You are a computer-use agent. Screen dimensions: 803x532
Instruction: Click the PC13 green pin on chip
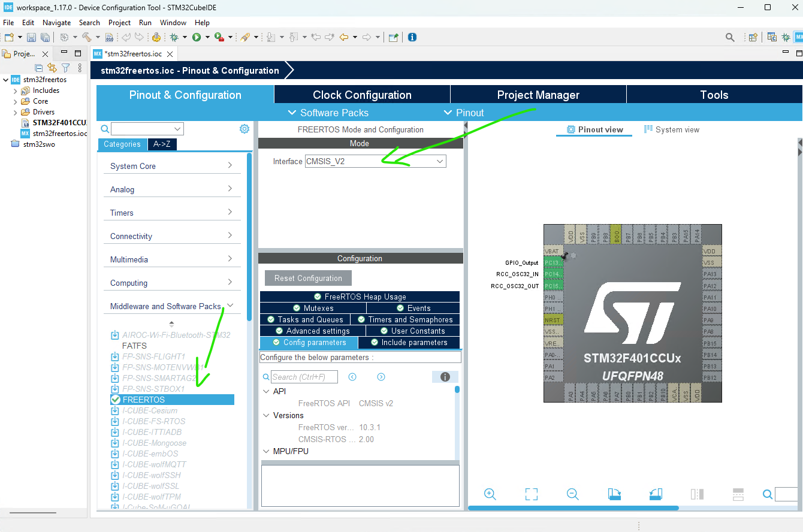(553, 262)
